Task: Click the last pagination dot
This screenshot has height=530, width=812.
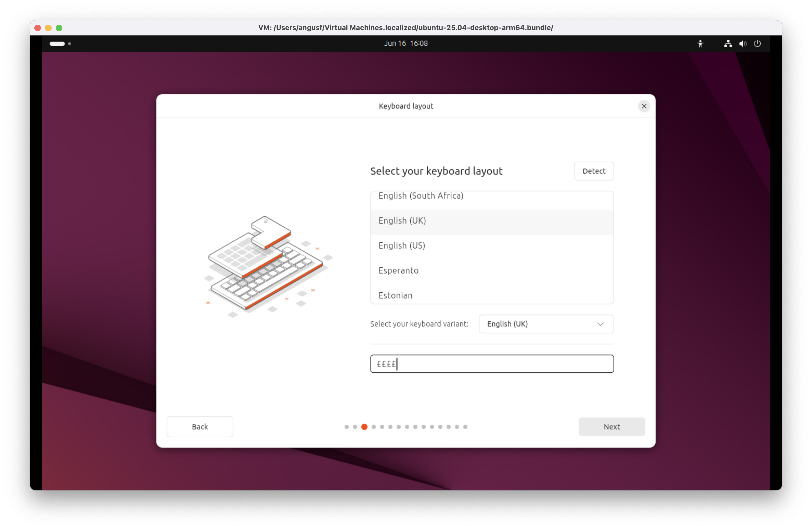Action: click(465, 427)
